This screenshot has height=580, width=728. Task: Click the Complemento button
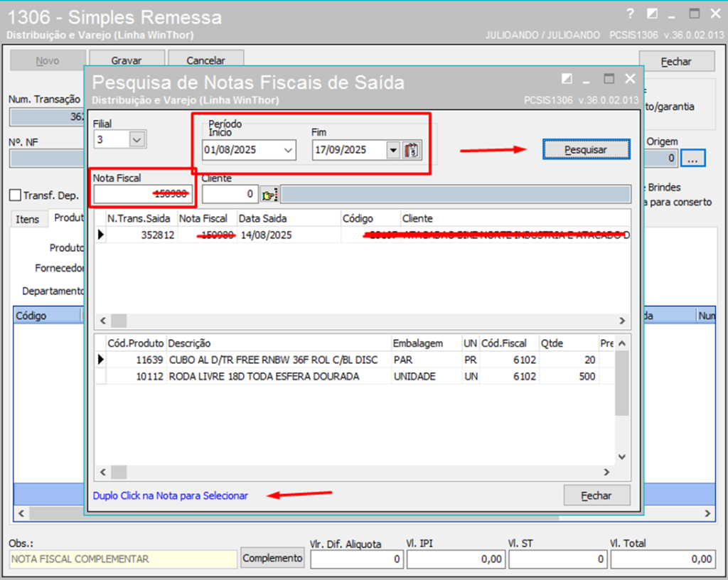coord(272,558)
